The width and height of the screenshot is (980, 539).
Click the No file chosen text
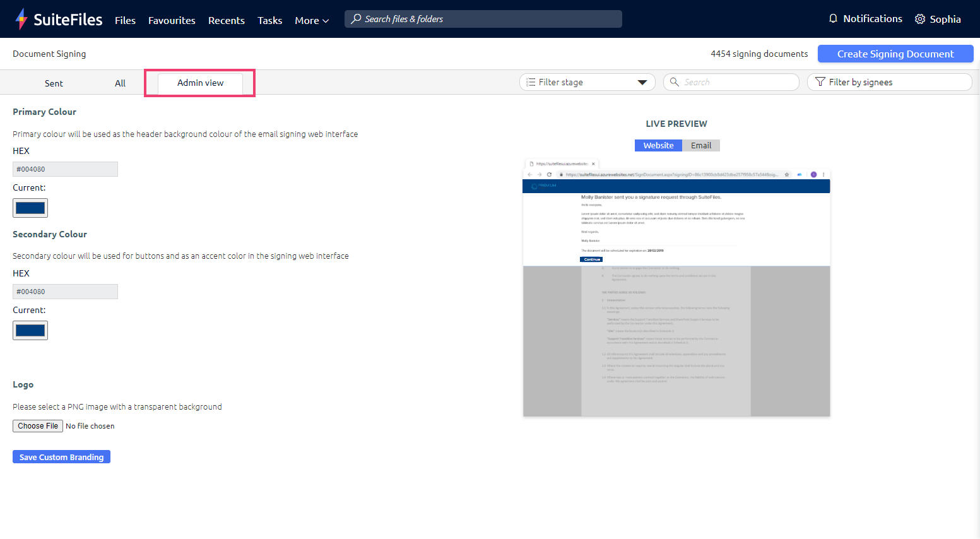(x=90, y=426)
